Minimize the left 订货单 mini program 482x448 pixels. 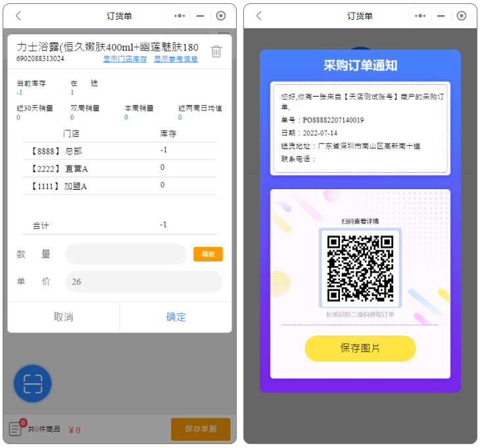[200, 16]
